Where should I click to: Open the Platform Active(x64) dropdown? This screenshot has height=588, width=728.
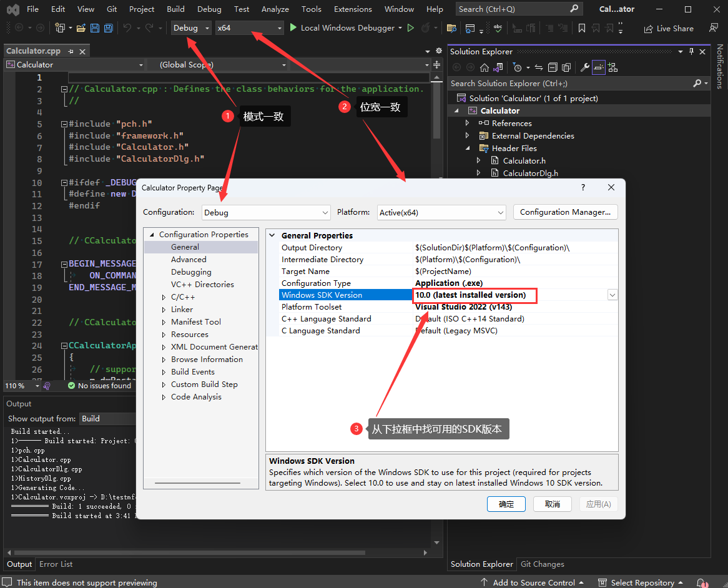point(441,213)
